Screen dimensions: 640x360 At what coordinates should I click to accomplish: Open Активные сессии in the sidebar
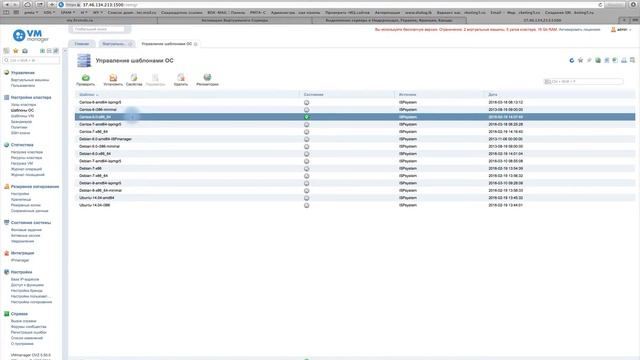[x=25, y=236]
